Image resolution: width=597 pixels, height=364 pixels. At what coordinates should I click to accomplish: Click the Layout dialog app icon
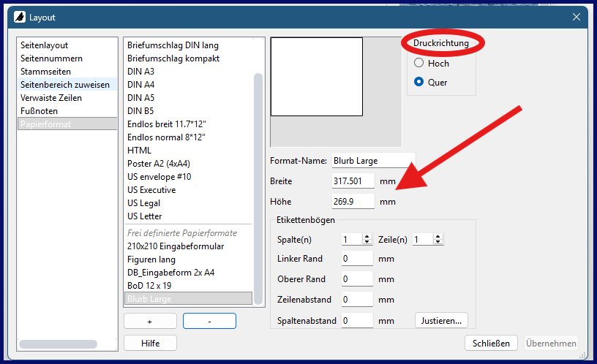20,17
